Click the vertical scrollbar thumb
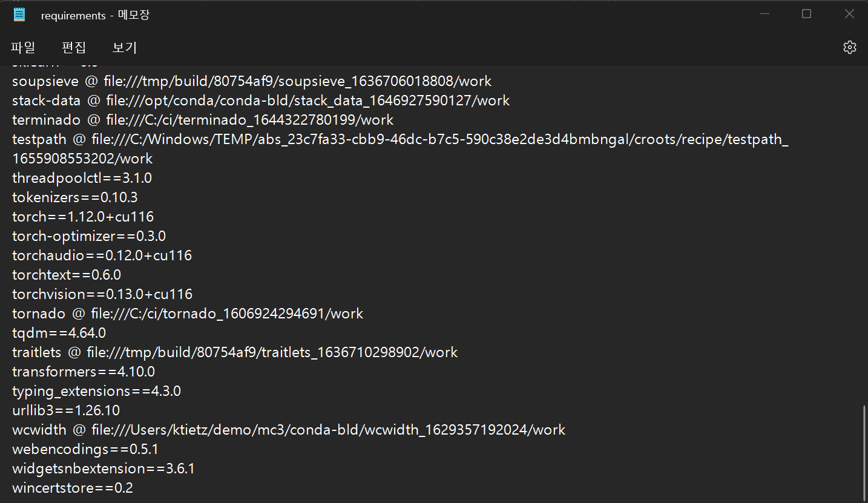The height and width of the screenshot is (503, 868). 864,451
